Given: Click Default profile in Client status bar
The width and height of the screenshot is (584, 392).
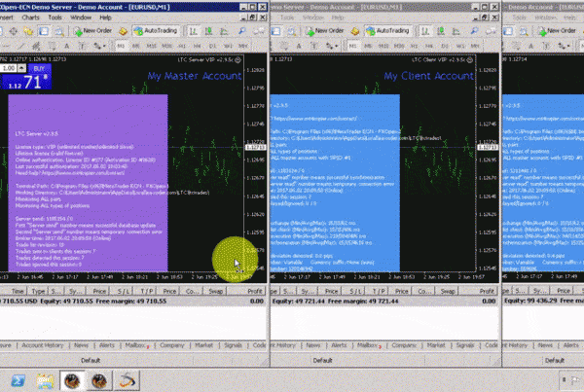Looking at the screenshot, I should click(x=322, y=360).
